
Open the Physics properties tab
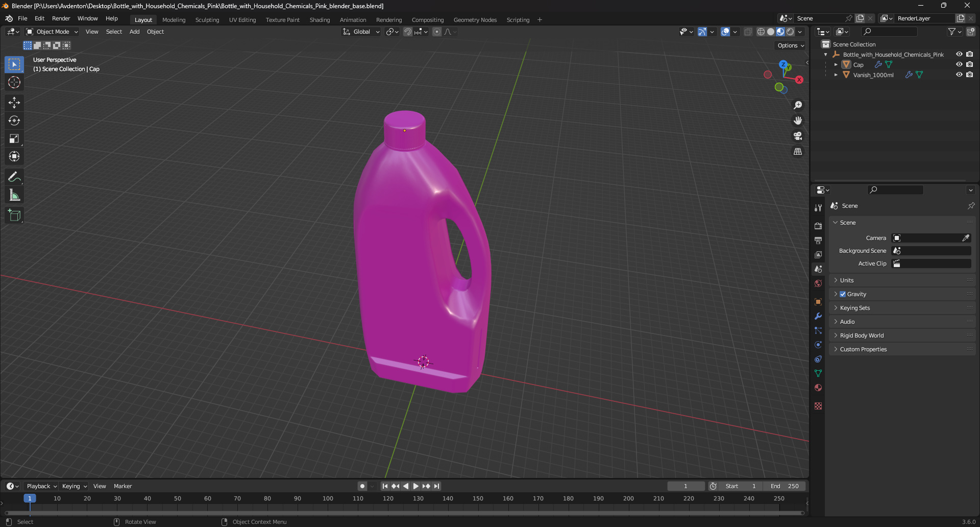click(818, 345)
